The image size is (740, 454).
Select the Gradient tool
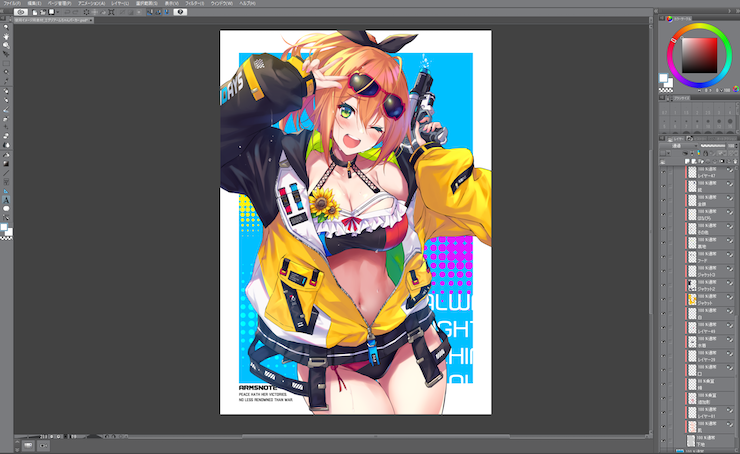(6, 163)
